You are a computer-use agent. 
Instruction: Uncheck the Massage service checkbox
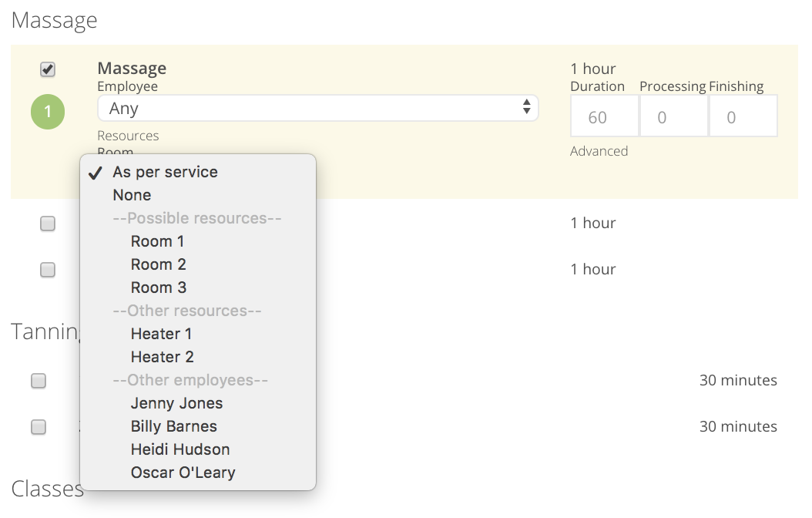(x=47, y=69)
